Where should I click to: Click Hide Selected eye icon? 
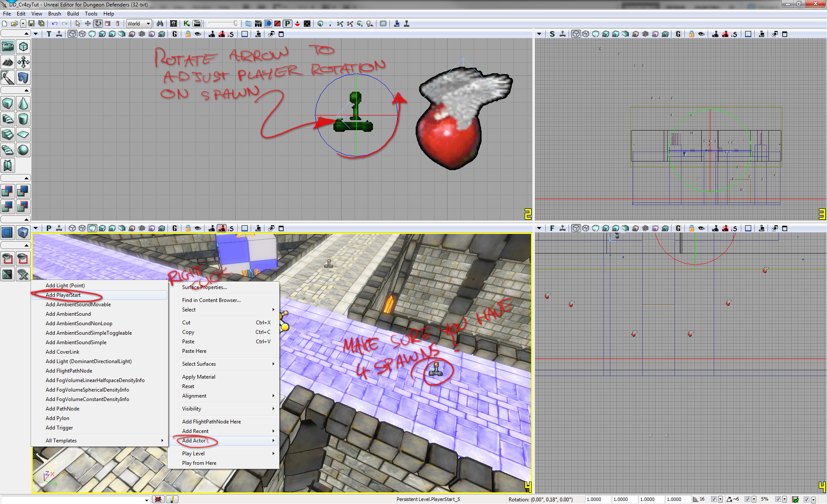23,258
